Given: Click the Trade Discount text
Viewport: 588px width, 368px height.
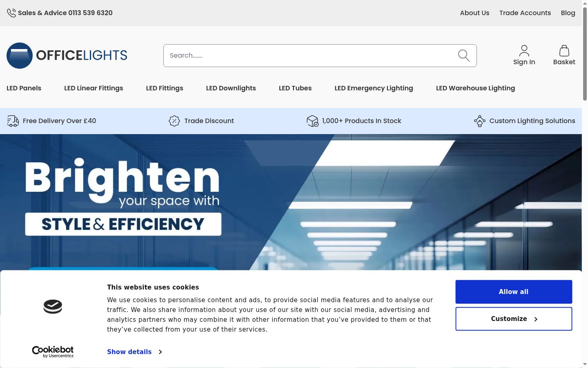Looking at the screenshot, I should (209, 121).
